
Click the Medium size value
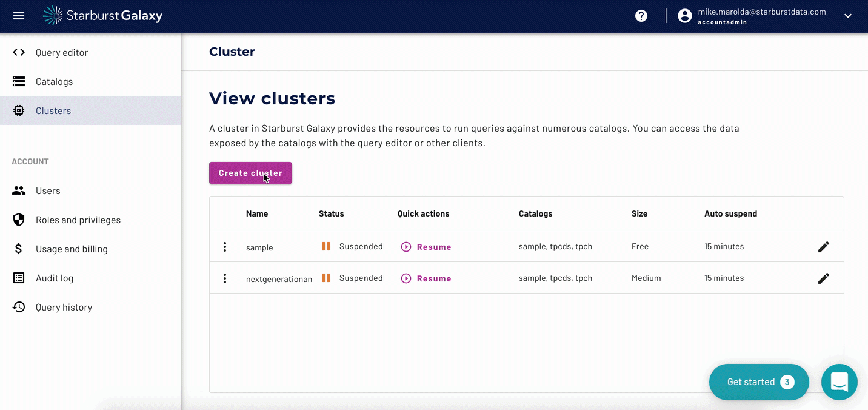[646, 278]
